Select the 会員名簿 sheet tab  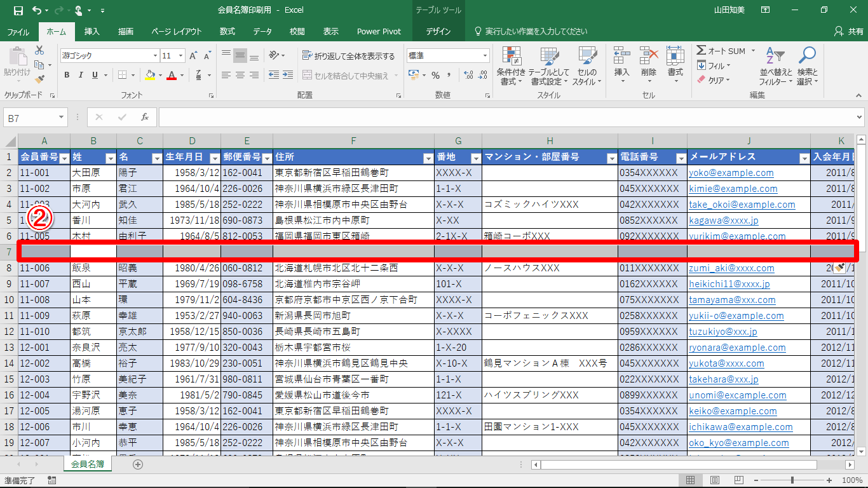point(88,464)
